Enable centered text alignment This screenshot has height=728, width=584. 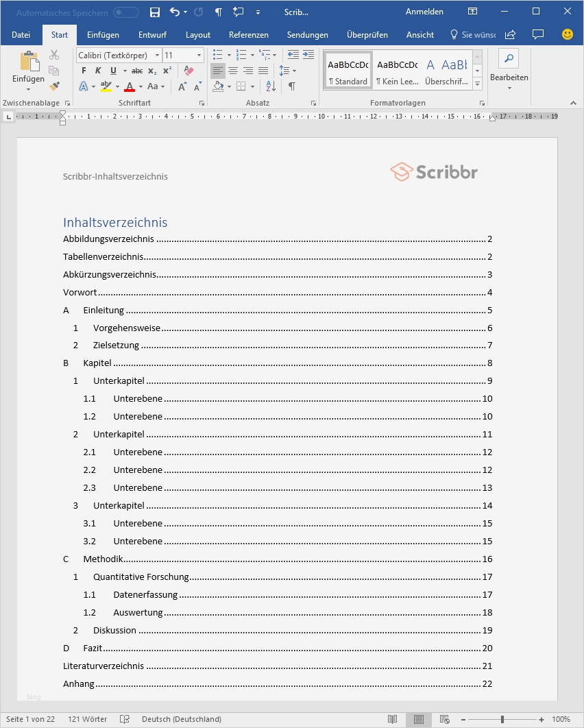point(234,70)
